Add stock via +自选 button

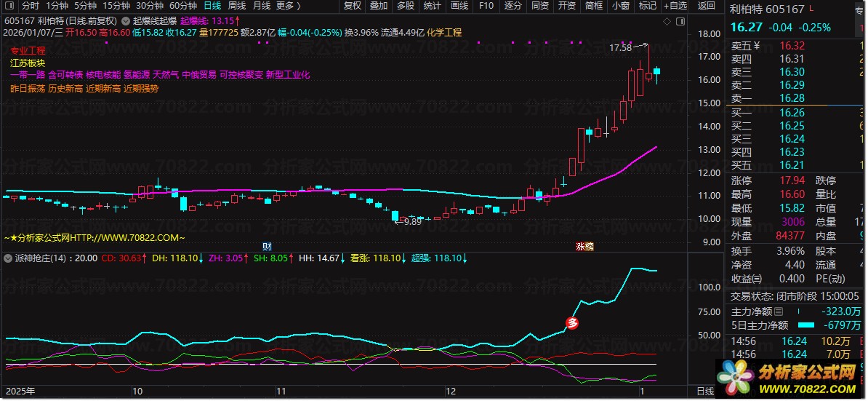pos(675,6)
